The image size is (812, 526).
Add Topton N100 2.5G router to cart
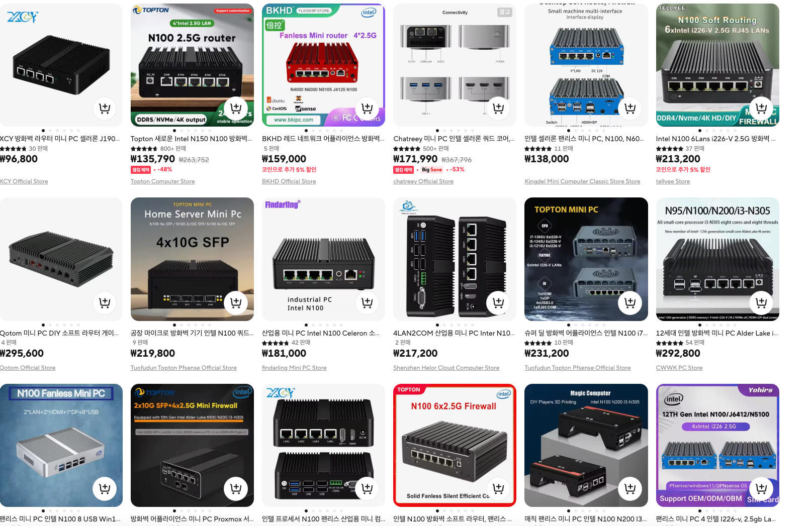236,108
